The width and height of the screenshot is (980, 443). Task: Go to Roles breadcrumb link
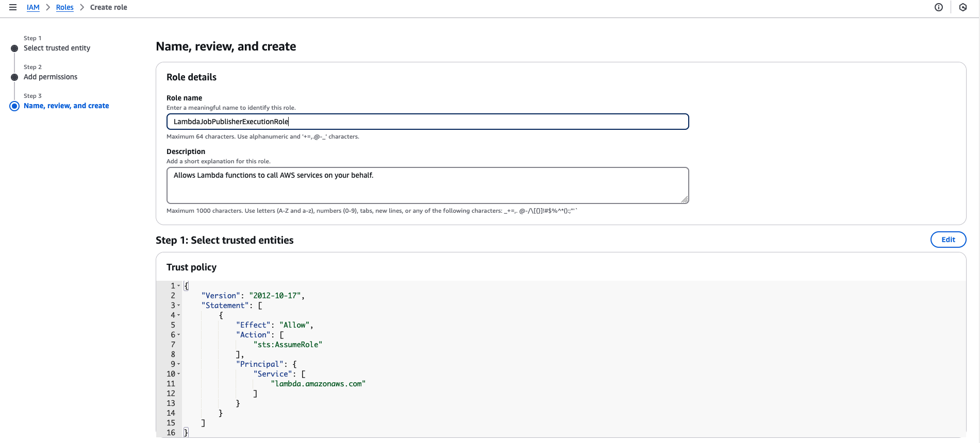click(65, 7)
